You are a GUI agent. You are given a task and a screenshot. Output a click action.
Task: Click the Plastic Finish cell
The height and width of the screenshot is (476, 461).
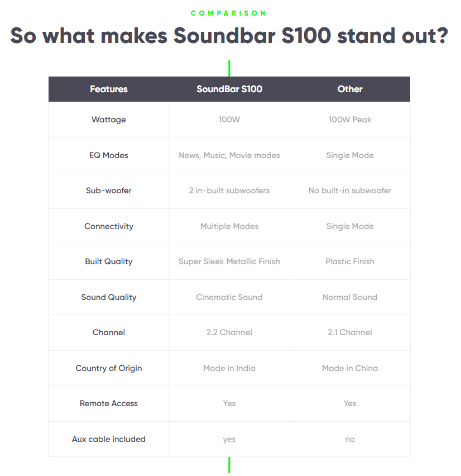[x=350, y=261]
